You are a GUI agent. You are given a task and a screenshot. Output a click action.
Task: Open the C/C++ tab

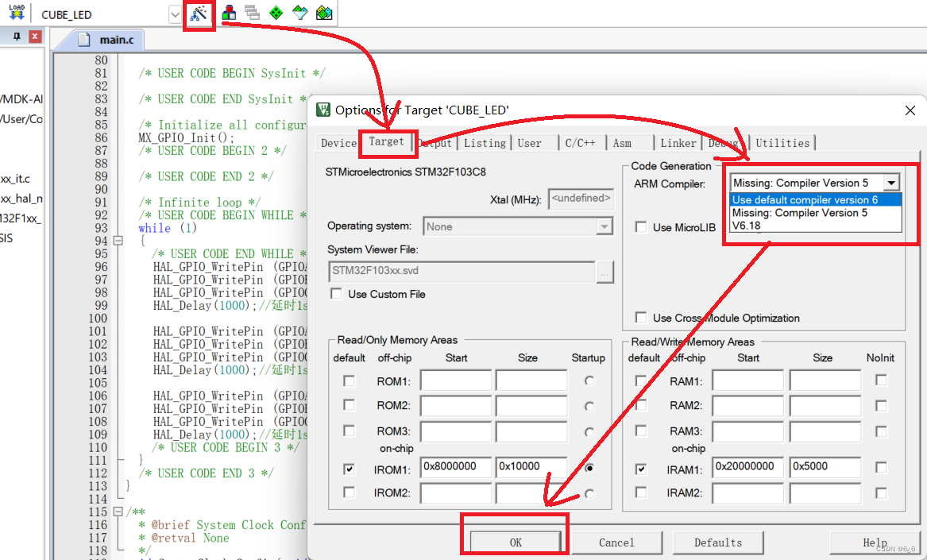pyautogui.click(x=581, y=143)
